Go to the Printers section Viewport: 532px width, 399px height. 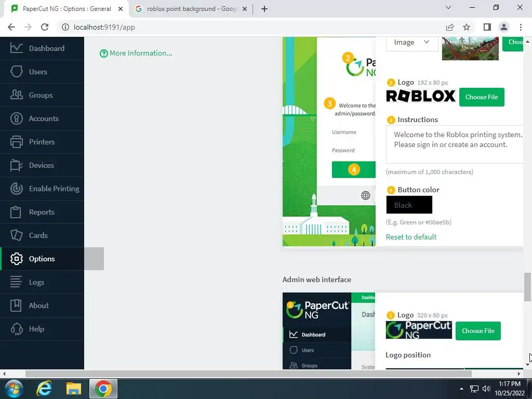point(42,142)
